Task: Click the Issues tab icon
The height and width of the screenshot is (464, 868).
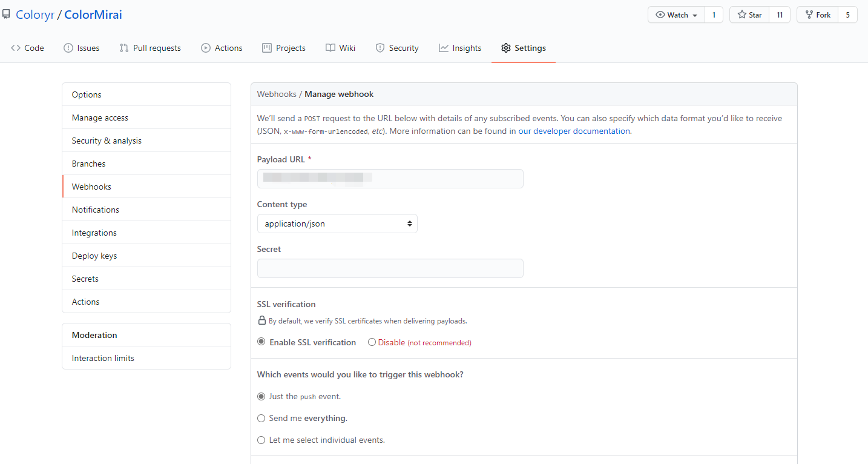Action: pyautogui.click(x=68, y=48)
